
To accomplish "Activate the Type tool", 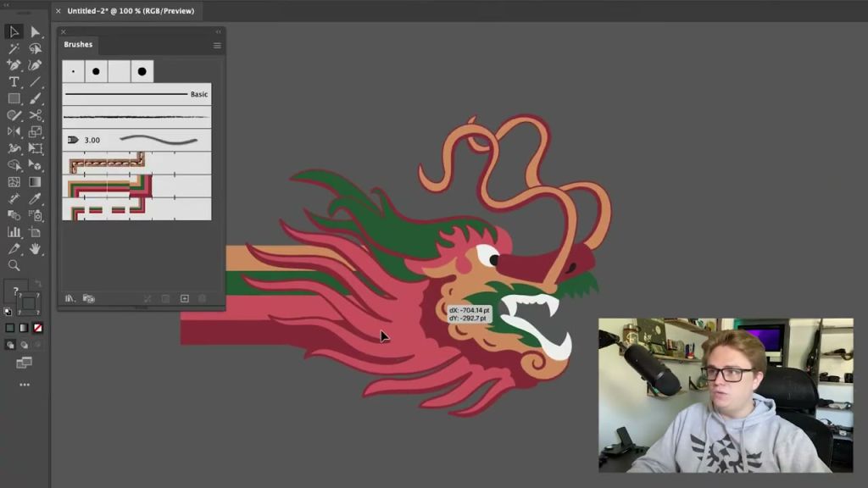I will (x=14, y=82).
